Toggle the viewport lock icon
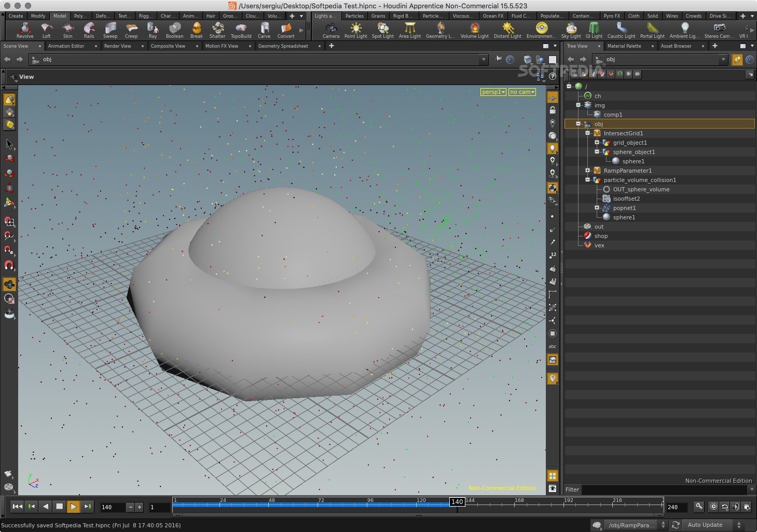This screenshot has height=532, width=757. (553, 110)
